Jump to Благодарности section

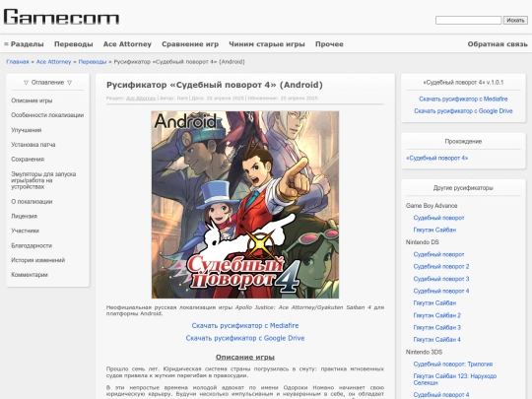click(32, 245)
